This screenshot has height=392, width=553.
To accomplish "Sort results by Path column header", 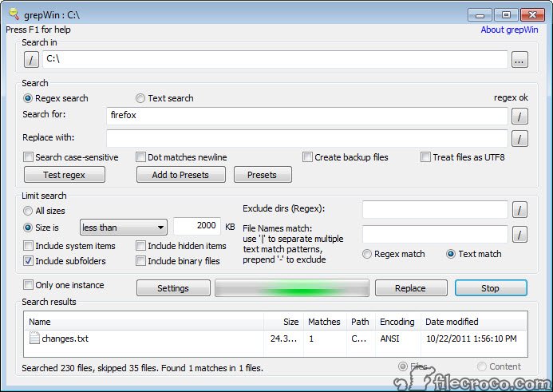I will 361,322.
